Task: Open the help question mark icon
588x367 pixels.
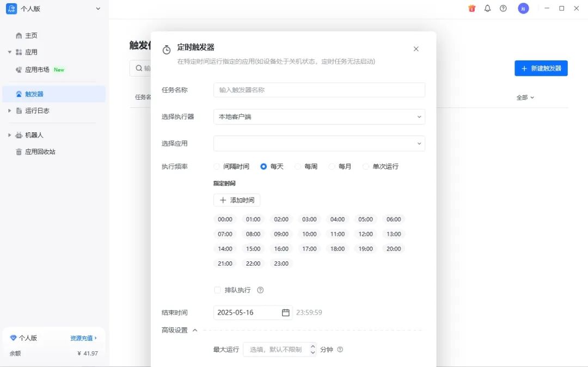Action: point(503,8)
